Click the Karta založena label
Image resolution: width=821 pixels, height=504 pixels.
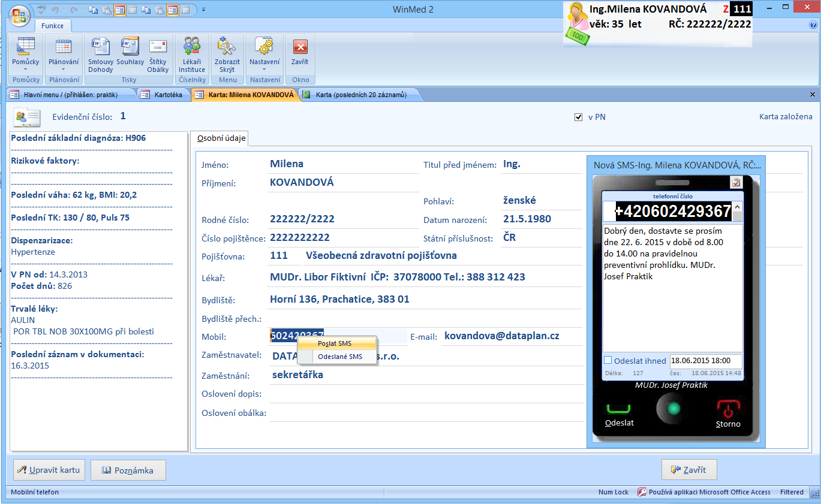click(x=786, y=117)
